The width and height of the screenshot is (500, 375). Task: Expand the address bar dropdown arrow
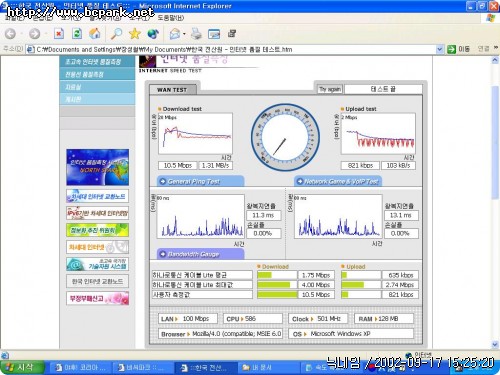pyautogui.click(x=440, y=49)
